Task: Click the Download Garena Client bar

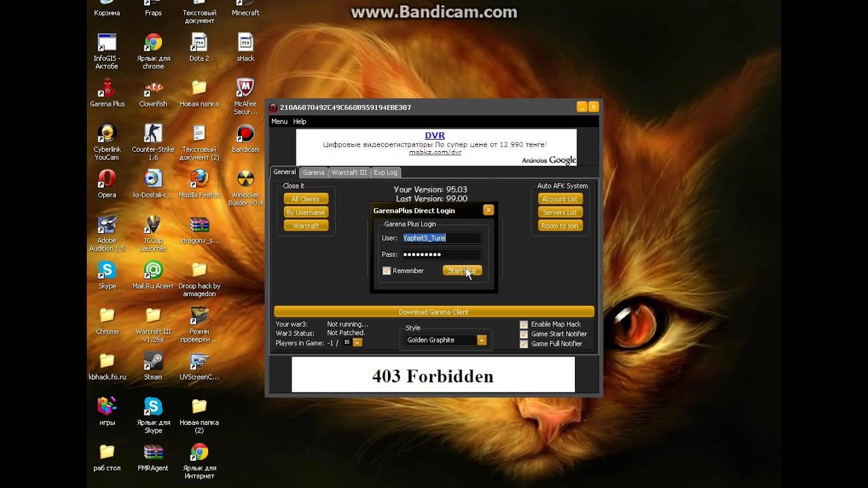Action: point(434,312)
